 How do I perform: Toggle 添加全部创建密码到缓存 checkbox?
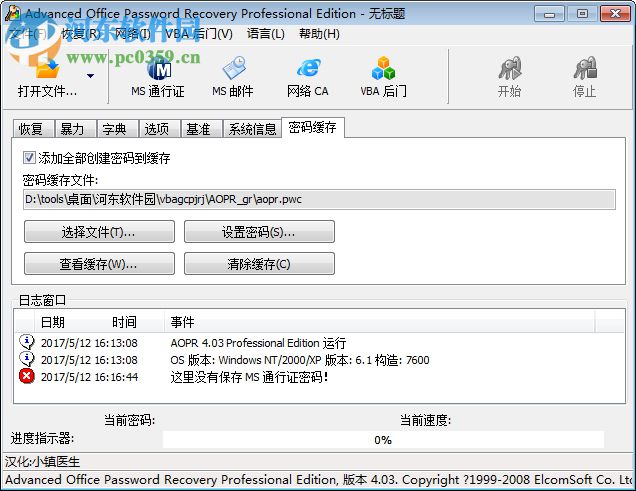29,157
